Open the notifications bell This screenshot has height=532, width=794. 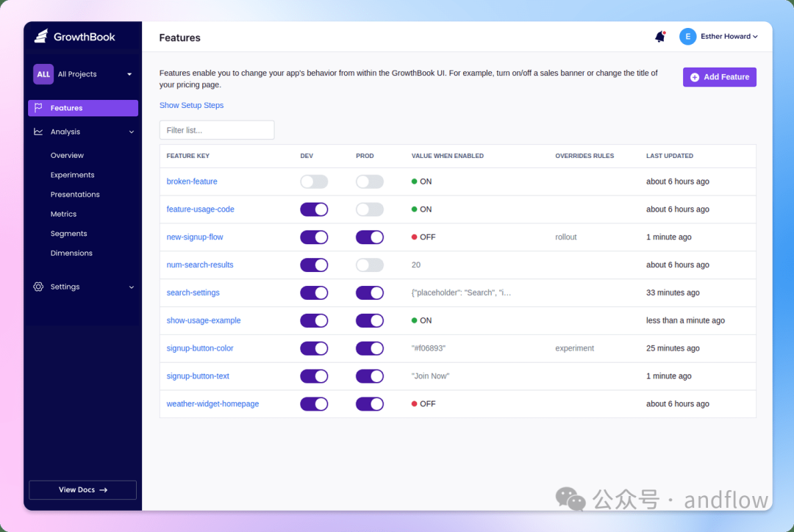click(x=659, y=37)
